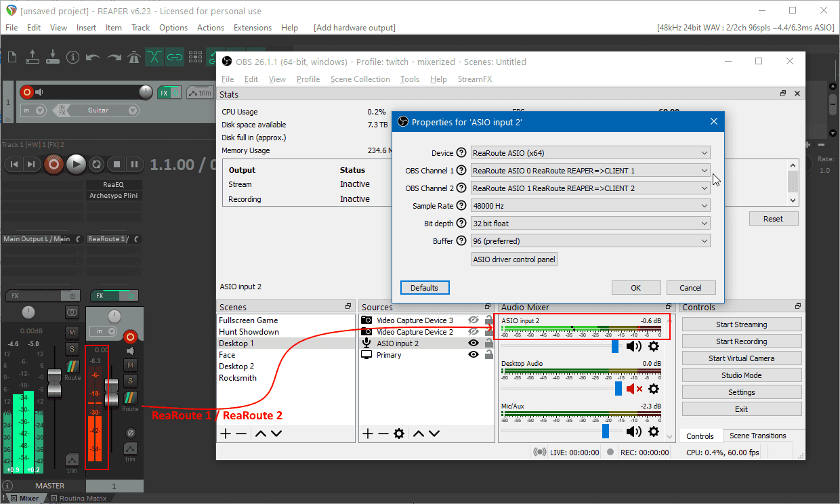Toggle the metronome icon in REAPER toolbar
840x504 pixels.
point(134,57)
